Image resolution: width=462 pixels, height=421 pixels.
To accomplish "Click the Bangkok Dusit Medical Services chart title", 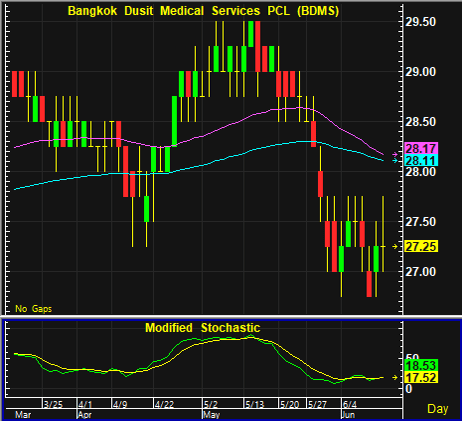I will coord(203,11).
